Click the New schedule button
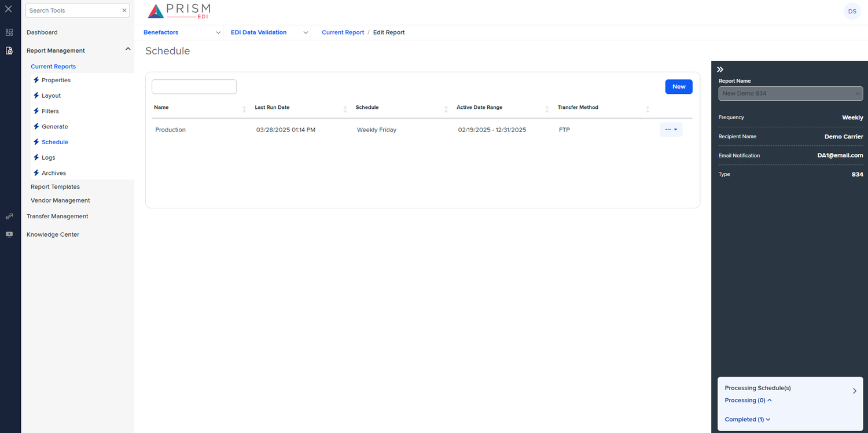Image resolution: width=868 pixels, height=433 pixels. click(x=678, y=86)
